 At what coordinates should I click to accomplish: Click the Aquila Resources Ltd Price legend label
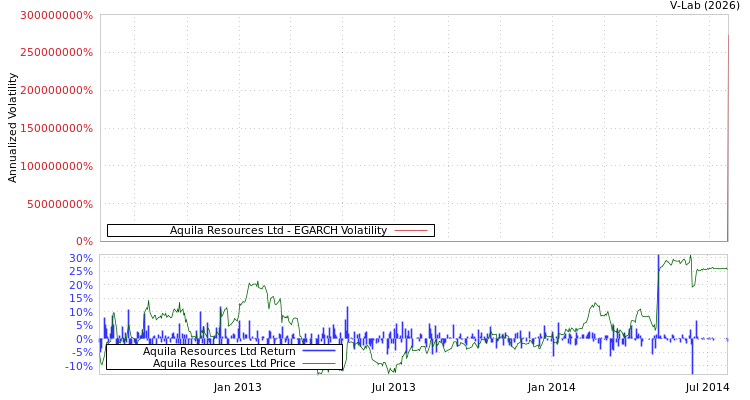coord(224,363)
